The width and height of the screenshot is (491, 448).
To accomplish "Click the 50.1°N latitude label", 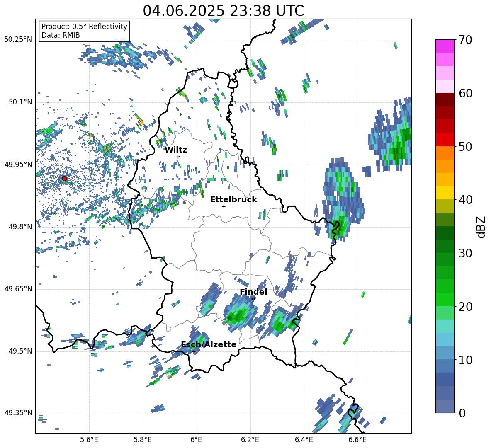I will [x=20, y=102].
